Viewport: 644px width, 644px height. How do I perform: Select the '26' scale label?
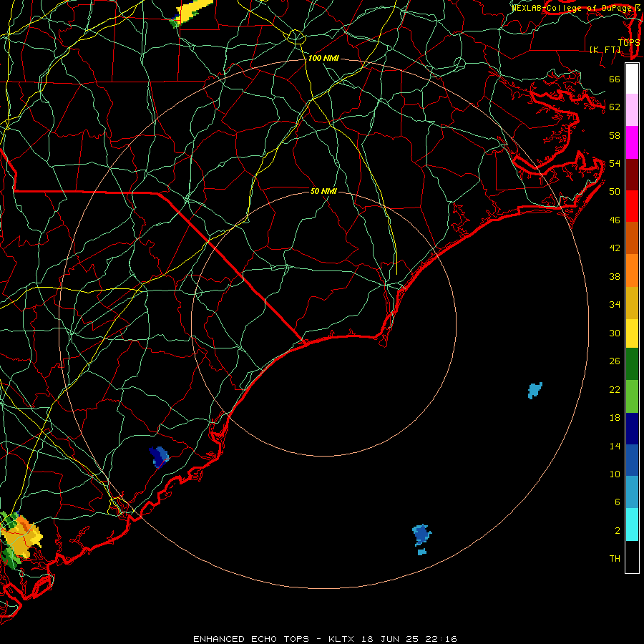[615, 361]
